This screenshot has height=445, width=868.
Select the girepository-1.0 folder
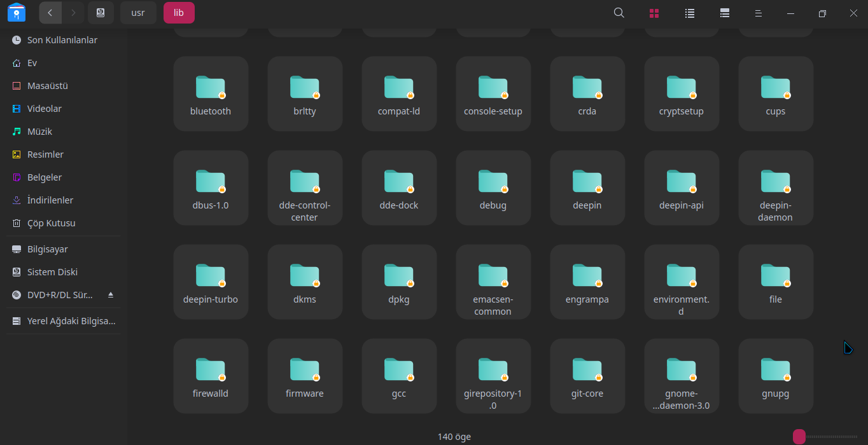coord(493,376)
